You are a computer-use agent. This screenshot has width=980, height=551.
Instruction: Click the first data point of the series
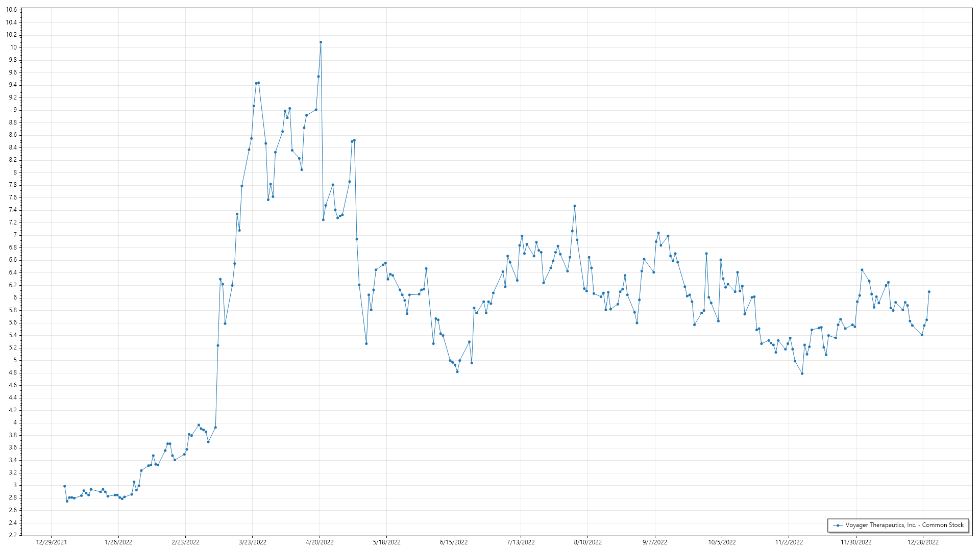[x=64, y=486]
